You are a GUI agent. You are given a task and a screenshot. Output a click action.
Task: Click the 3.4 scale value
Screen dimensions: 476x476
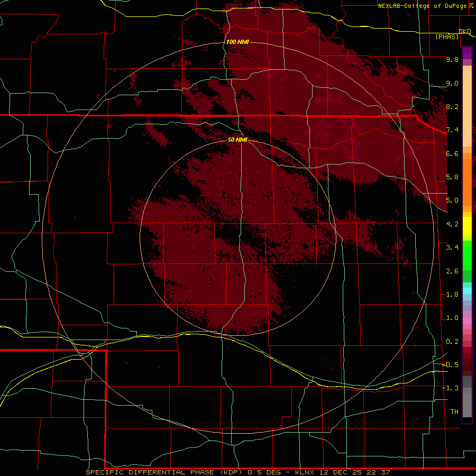pyautogui.click(x=452, y=248)
